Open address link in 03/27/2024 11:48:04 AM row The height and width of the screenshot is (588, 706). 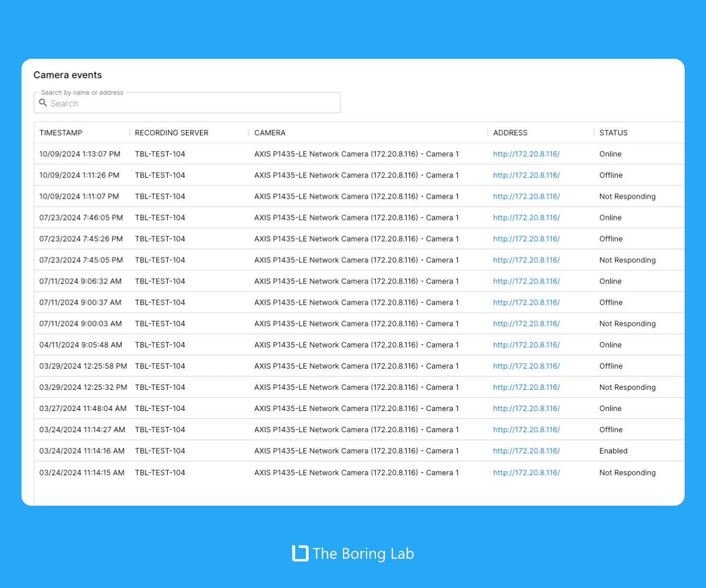click(x=527, y=408)
